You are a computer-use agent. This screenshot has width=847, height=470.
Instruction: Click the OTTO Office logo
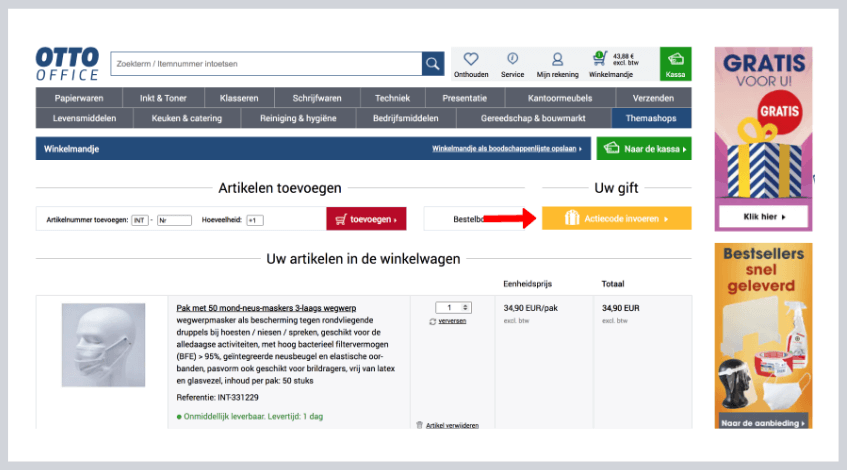point(68,64)
